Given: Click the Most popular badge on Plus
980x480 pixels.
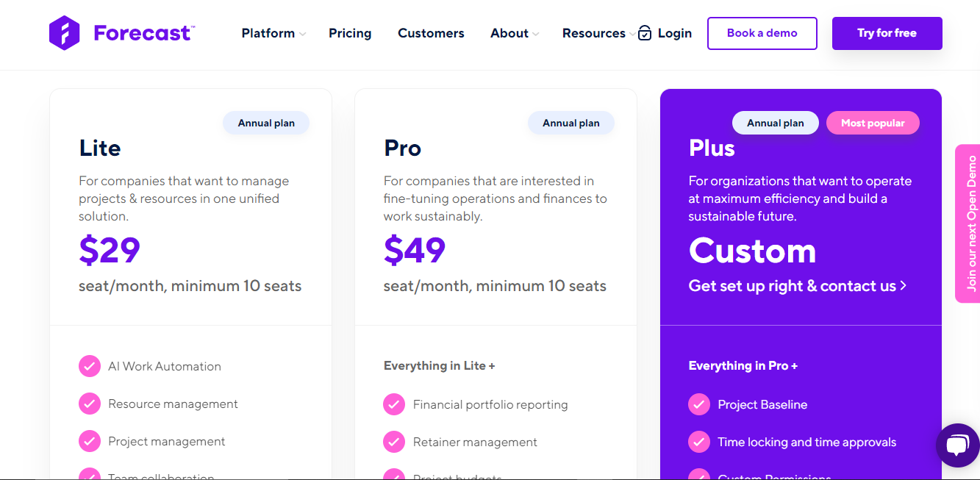Looking at the screenshot, I should coord(873,123).
